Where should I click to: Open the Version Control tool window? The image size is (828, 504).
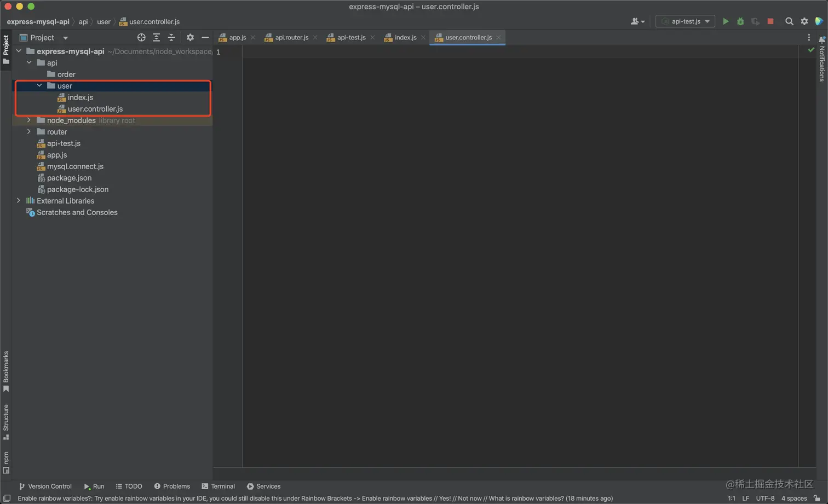(45, 486)
